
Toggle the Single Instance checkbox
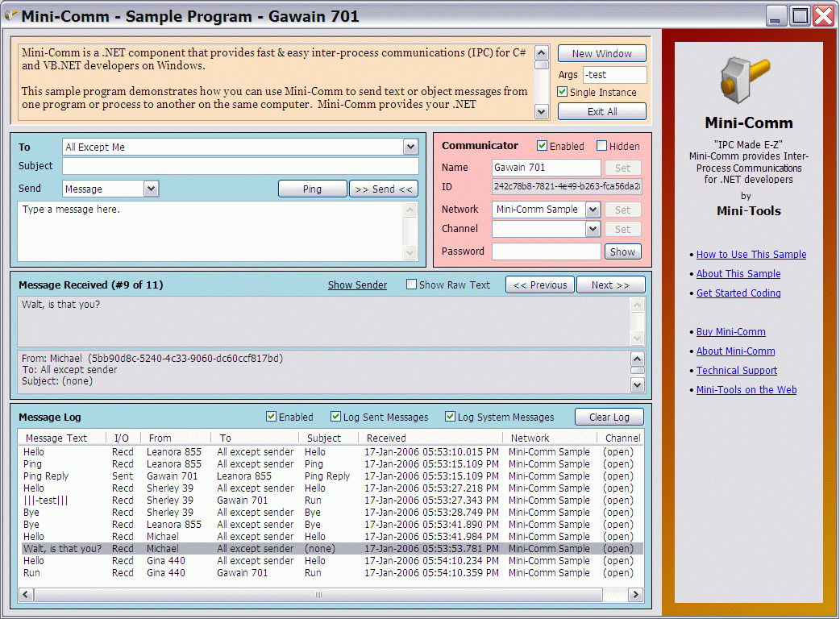tap(563, 92)
